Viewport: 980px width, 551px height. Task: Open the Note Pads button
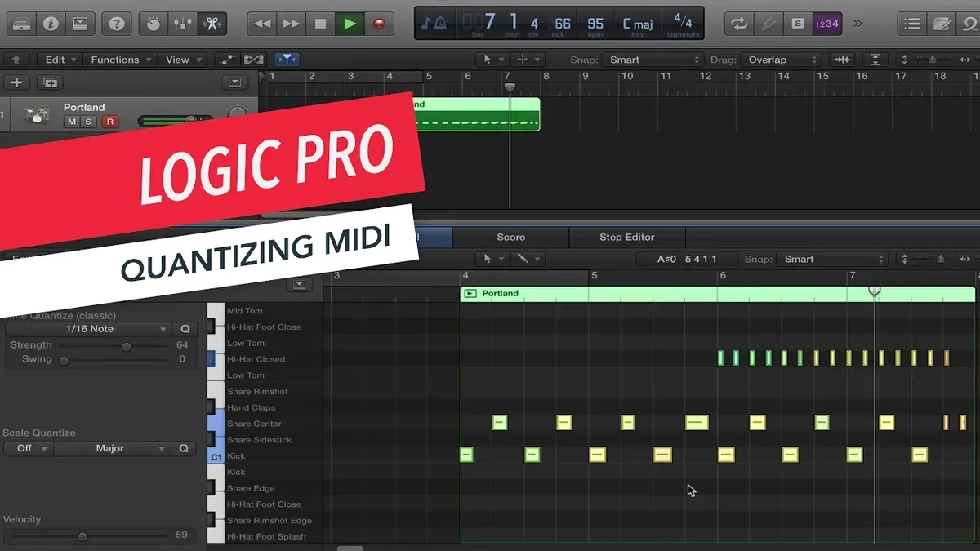click(942, 24)
